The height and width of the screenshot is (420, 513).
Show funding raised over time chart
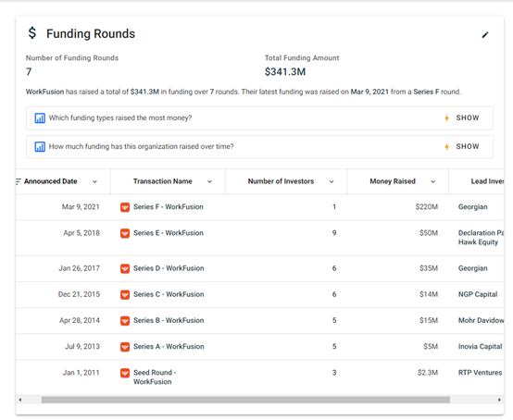coord(468,147)
